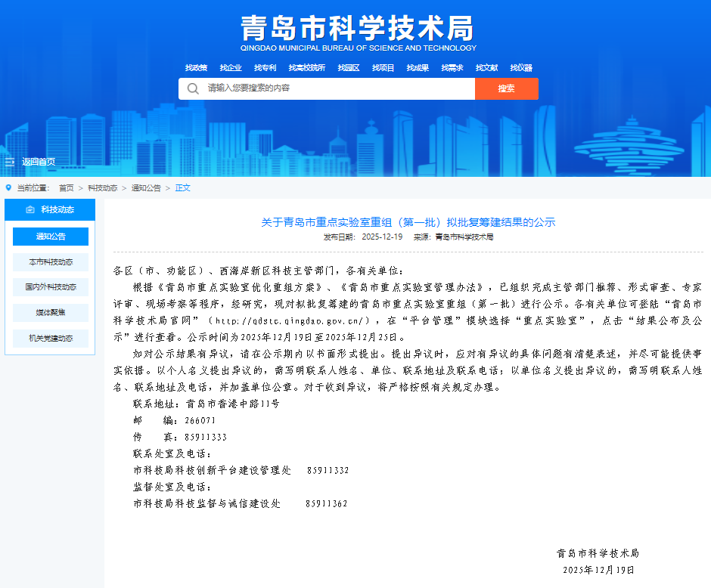Image resolution: width=711 pixels, height=588 pixels.
Task: Click the magnifying glass search icon
Action: (x=193, y=88)
